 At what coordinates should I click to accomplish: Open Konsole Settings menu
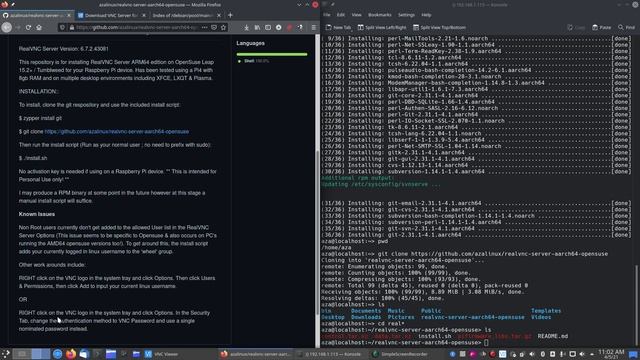click(406, 15)
